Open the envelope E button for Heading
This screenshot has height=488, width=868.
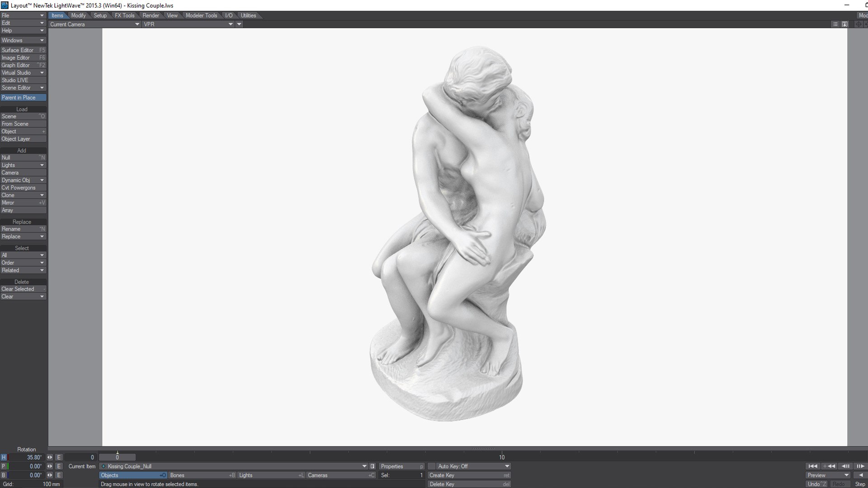[x=59, y=457]
